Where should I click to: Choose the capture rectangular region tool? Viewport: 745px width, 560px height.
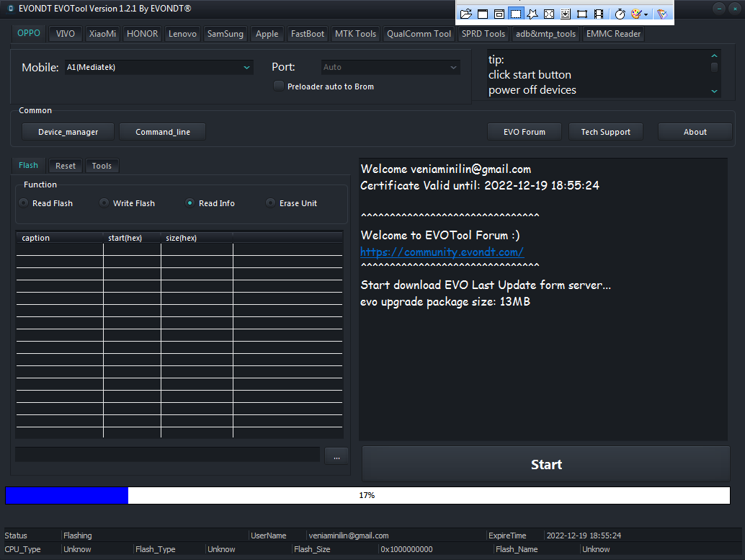pos(515,14)
